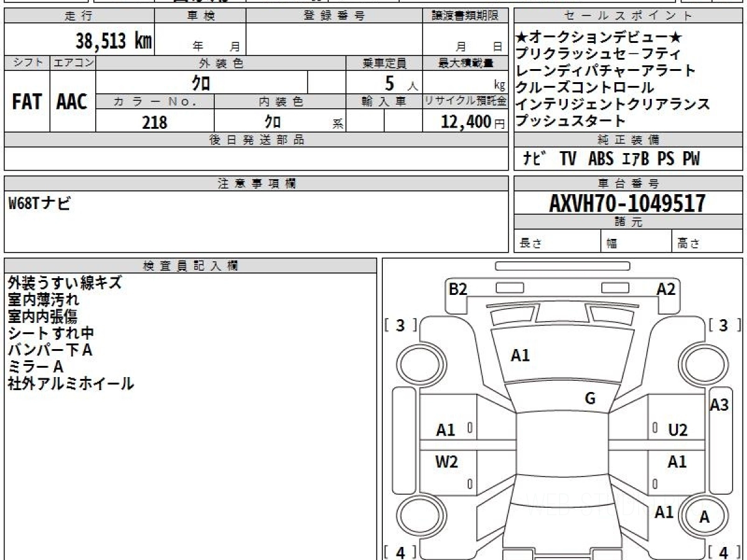Click the A1 mark directly below U2
747x560 pixels.
pos(677,462)
